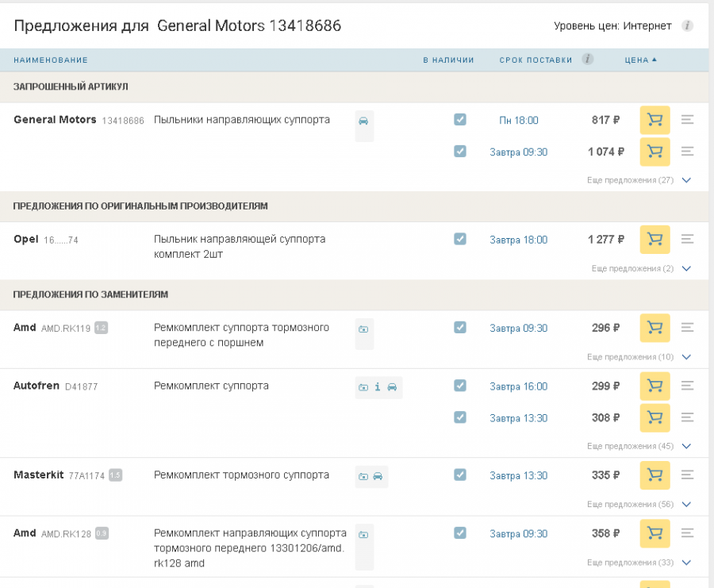Expand Еще предложения (33) for Amd AMD.RK128

(639, 563)
